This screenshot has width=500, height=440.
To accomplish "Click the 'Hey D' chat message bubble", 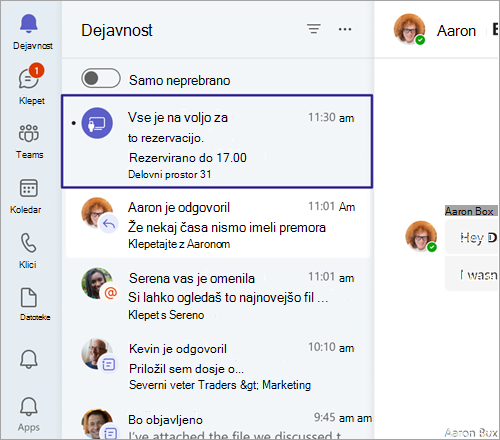I will click(x=471, y=237).
